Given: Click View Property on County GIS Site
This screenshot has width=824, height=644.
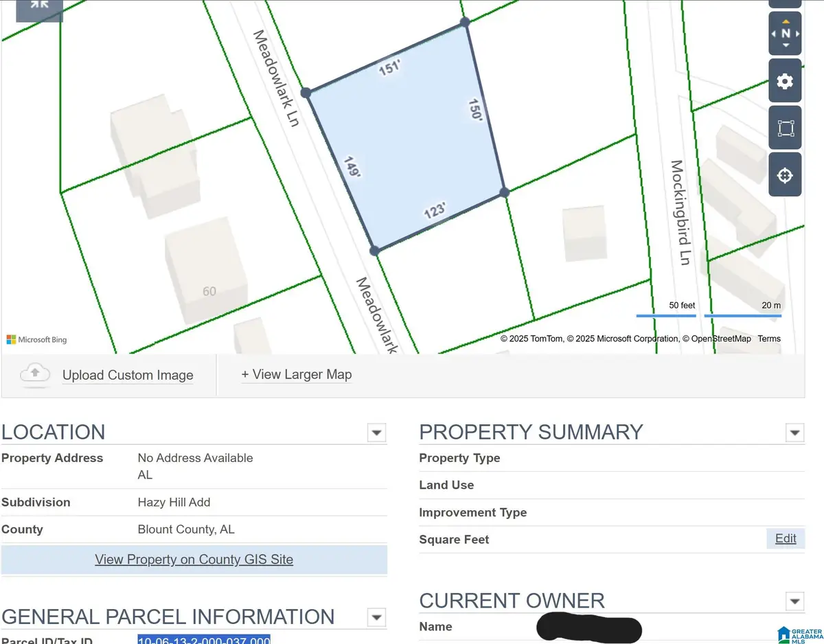Looking at the screenshot, I should click(194, 560).
